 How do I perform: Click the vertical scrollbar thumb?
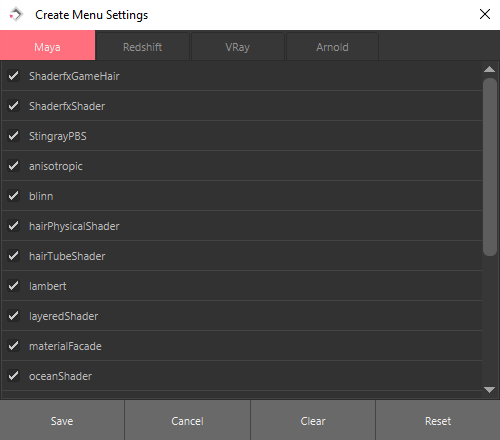tap(490, 167)
